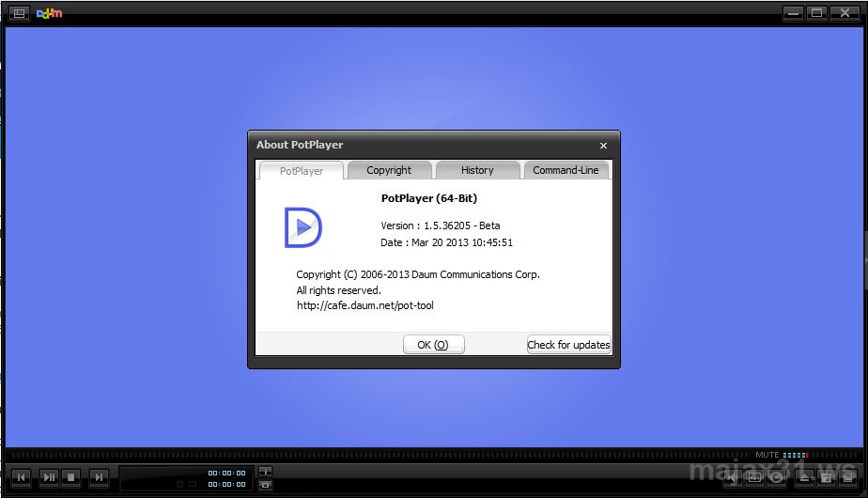Image resolution: width=868 pixels, height=498 pixels.
Task: Click the About PotPlayer dialog title
Action: click(300, 145)
